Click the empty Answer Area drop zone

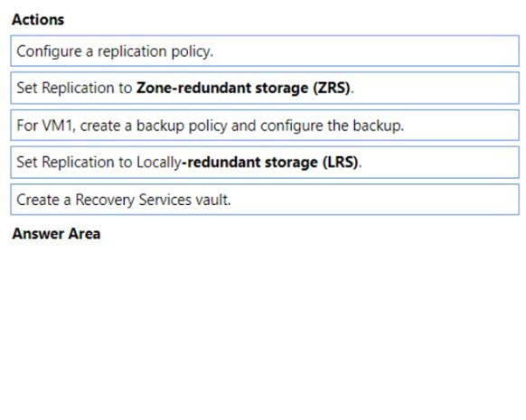[265, 329]
